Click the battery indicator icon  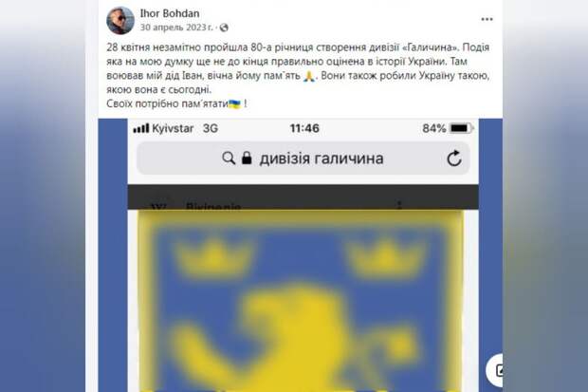462,128
